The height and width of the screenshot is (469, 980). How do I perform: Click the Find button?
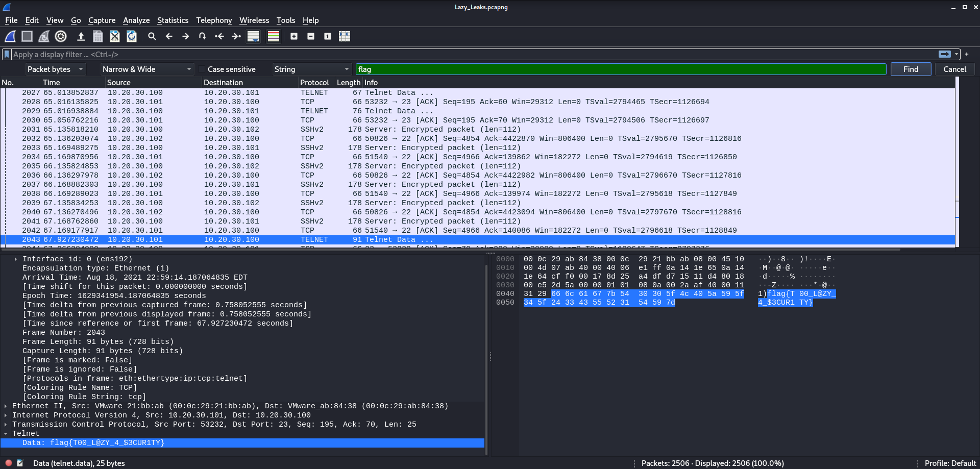[911, 69]
